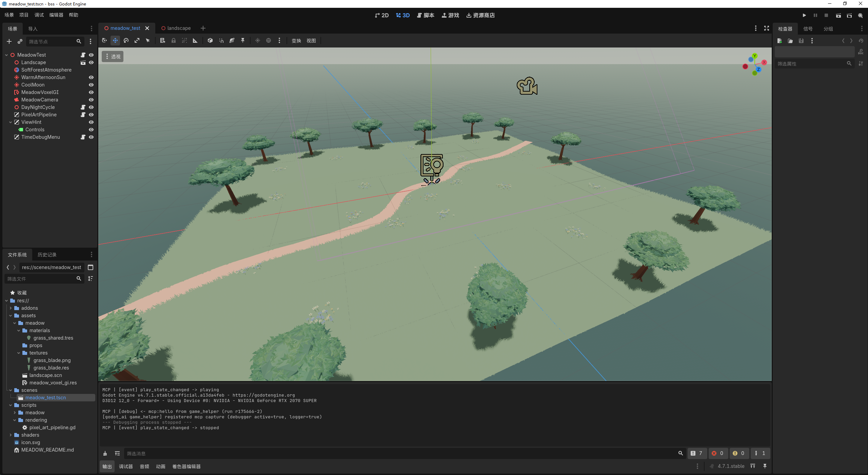
Task: Run the project with play button
Action: [804, 15]
